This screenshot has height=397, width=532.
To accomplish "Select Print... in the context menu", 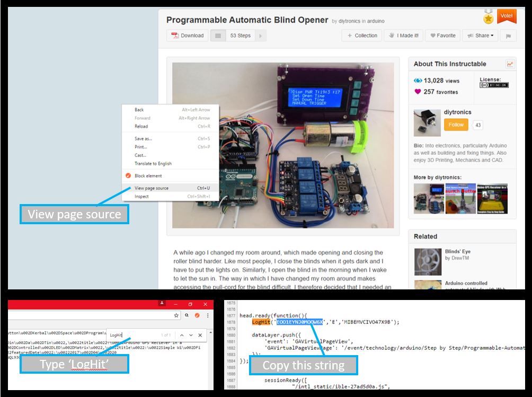I will [x=170, y=147].
